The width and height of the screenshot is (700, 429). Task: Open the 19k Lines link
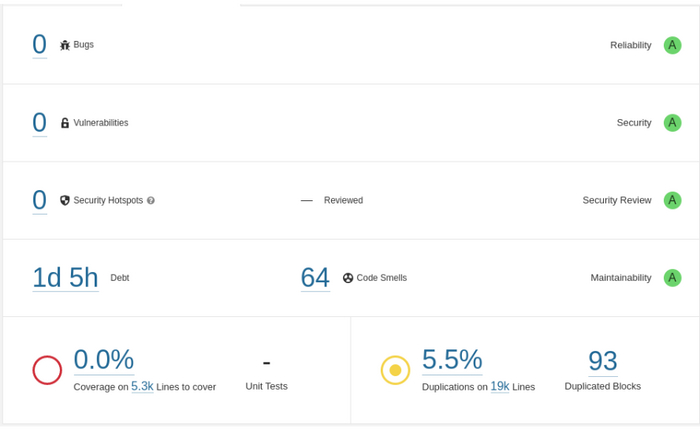pos(500,386)
